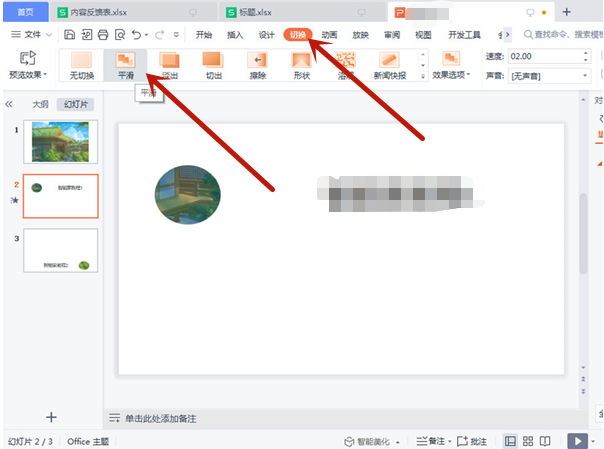This screenshot has height=449, width=604.
Task: Apply the 擦除 wipe transition
Action: click(x=256, y=66)
